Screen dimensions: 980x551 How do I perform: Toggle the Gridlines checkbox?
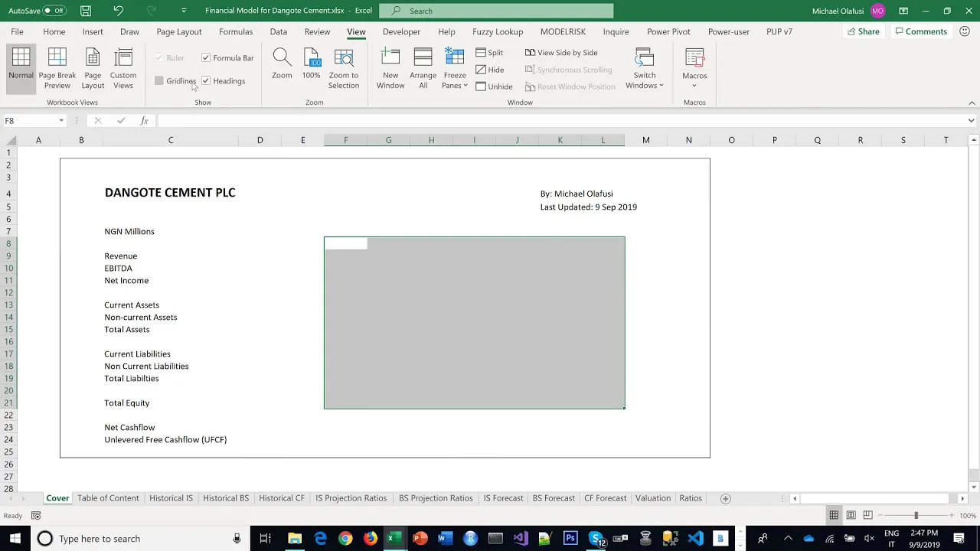pyautogui.click(x=159, y=81)
